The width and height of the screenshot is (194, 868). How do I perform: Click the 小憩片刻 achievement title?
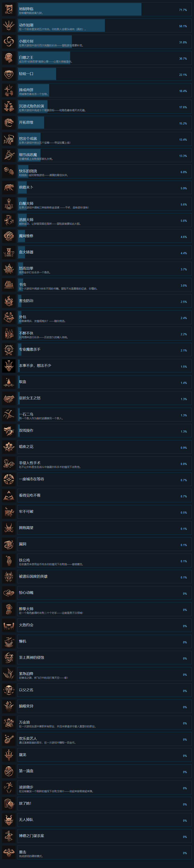coord(26,41)
